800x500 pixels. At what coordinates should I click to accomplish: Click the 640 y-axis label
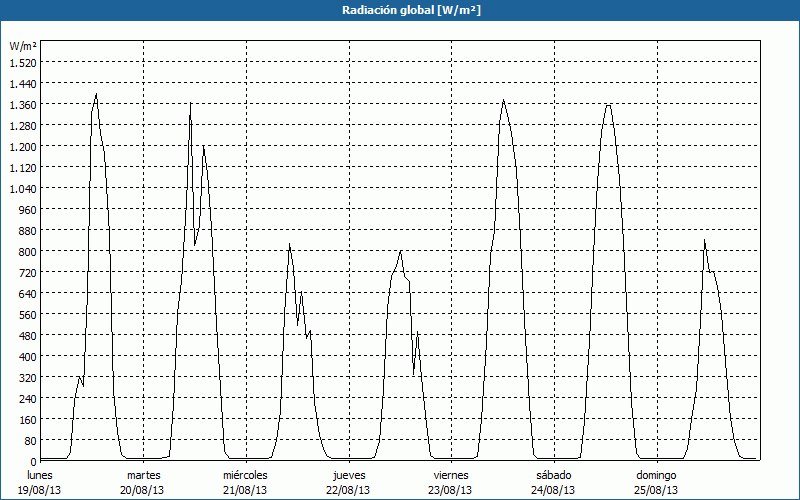click(28, 293)
